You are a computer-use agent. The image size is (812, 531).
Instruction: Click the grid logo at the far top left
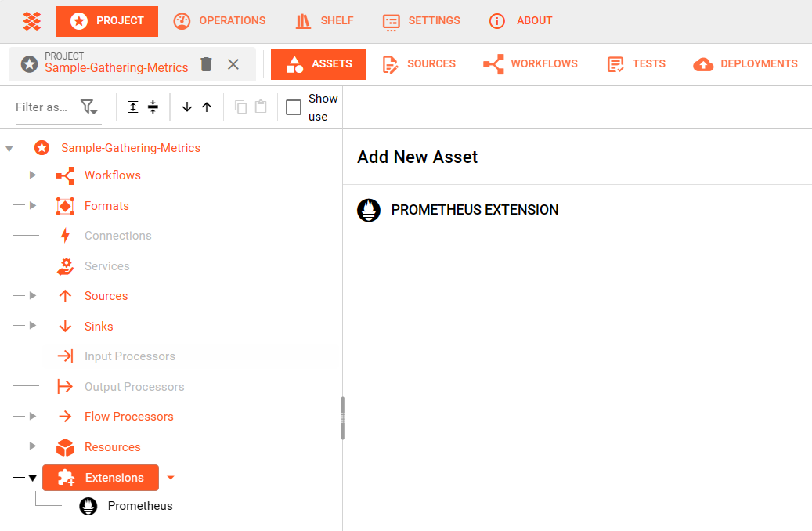31,21
